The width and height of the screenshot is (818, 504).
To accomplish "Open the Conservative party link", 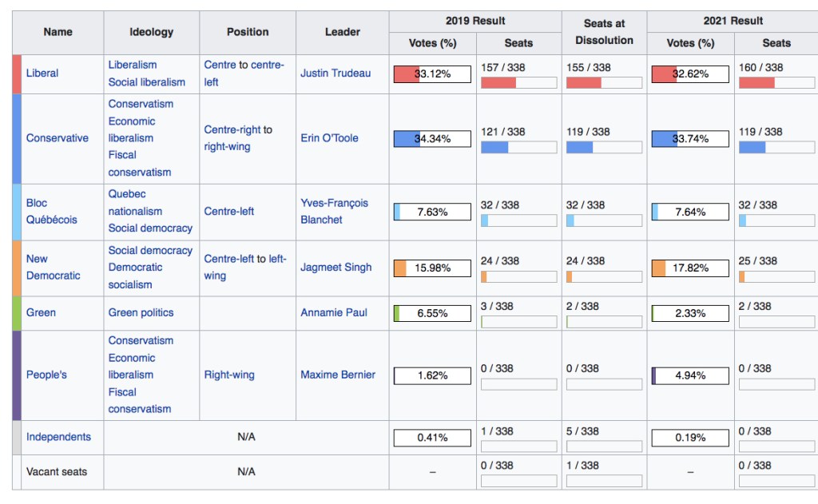I will tap(58, 138).
